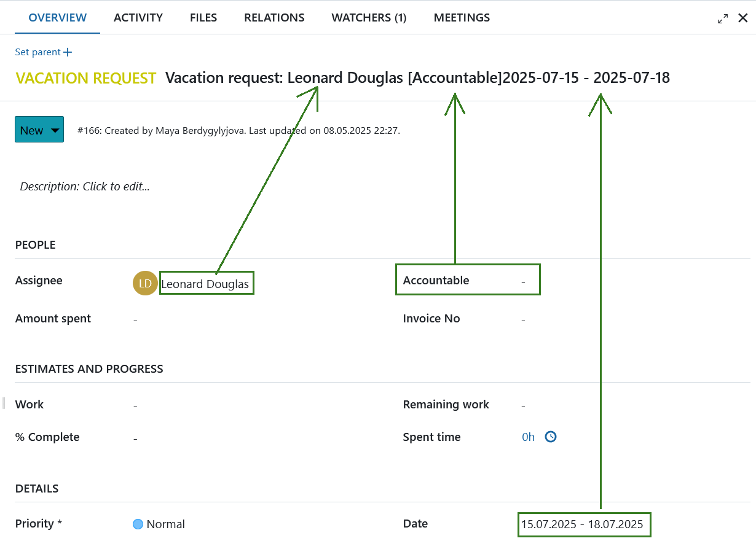Edit the date range 15.07.2025 - 18.07.2025
Viewport: 756px width, 549px height.
(584, 524)
